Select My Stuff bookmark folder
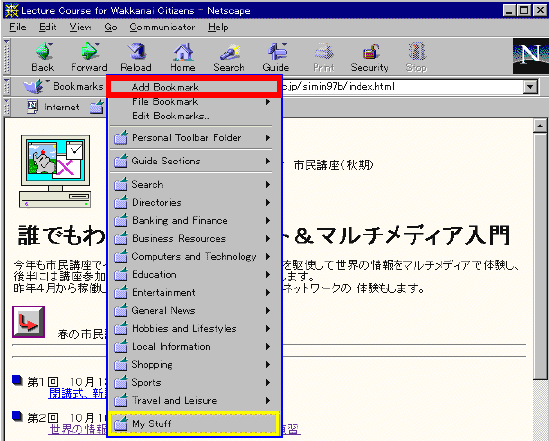This screenshot has height=441, width=549. coord(194,424)
